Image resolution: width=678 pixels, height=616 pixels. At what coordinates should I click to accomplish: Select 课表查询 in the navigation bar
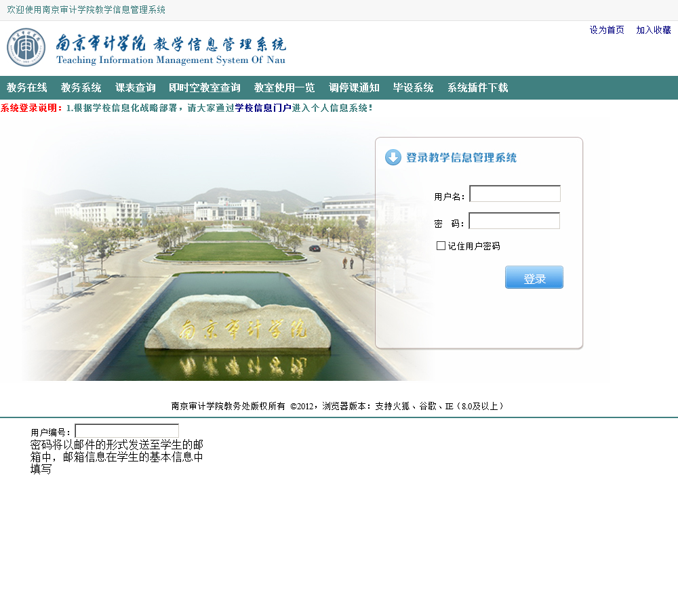[136, 87]
